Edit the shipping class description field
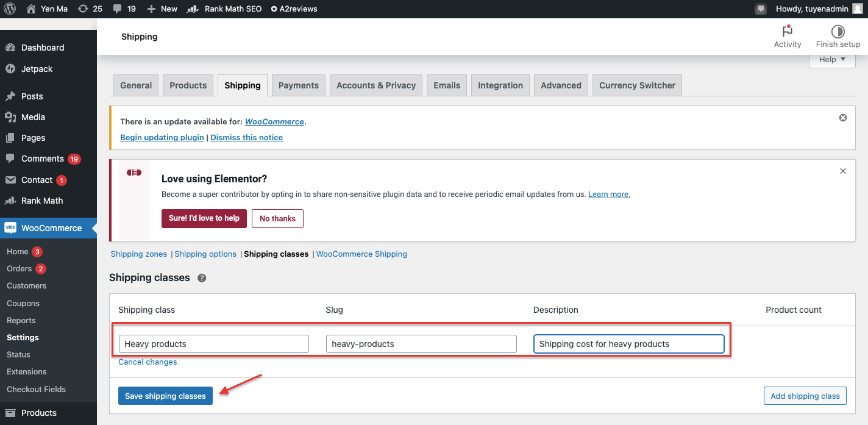Viewport: 868px width, 425px height. (x=628, y=344)
